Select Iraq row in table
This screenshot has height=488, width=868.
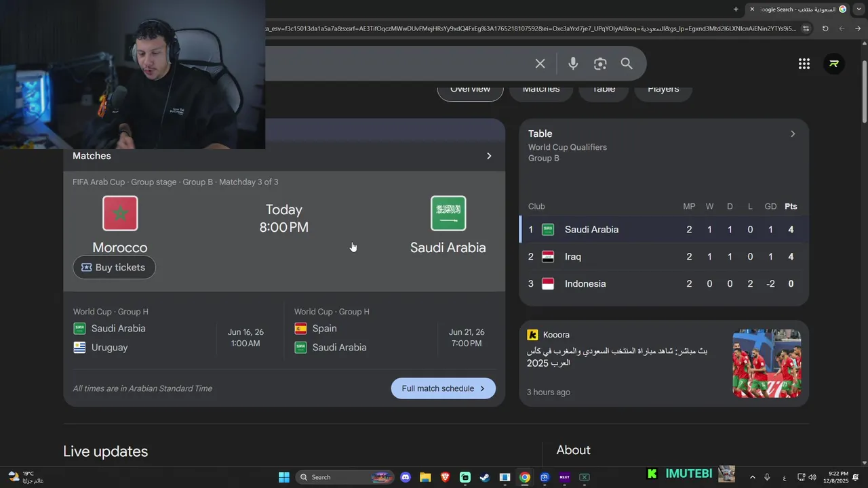[x=664, y=257]
